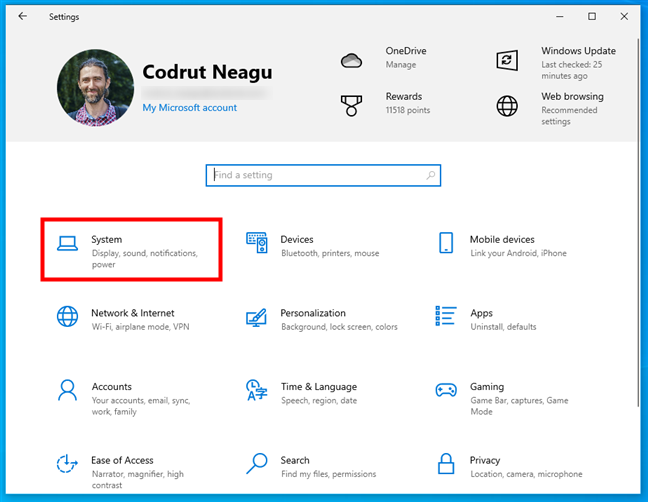
Task: Open the Time & Language icon
Action: (x=257, y=390)
